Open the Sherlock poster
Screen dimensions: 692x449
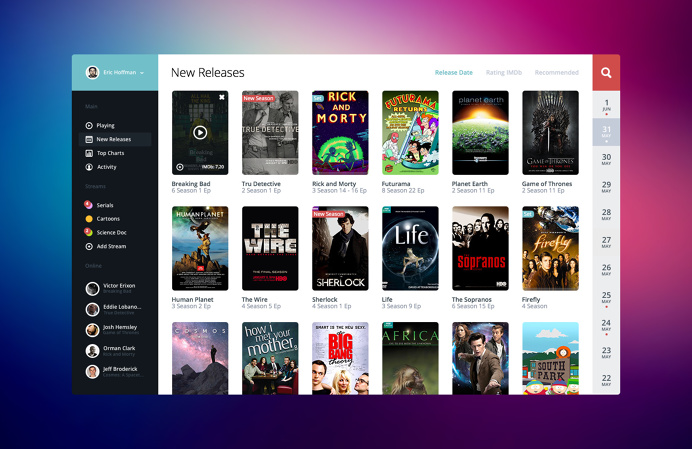pyautogui.click(x=340, y=249)
